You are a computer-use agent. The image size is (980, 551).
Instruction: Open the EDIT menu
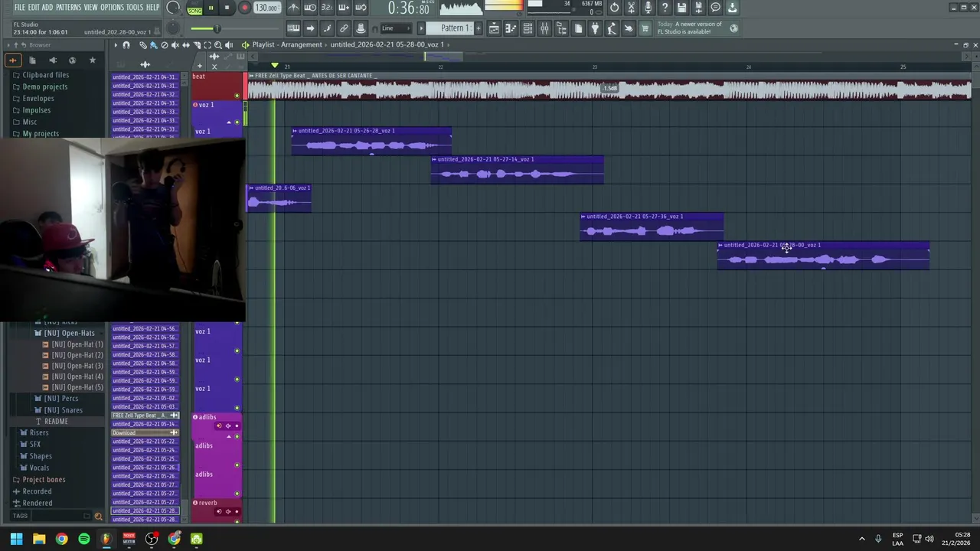click(x=34, y=8)
